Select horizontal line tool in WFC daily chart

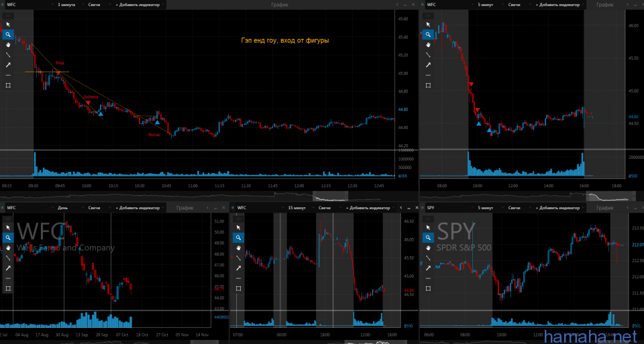coord(8,278)
